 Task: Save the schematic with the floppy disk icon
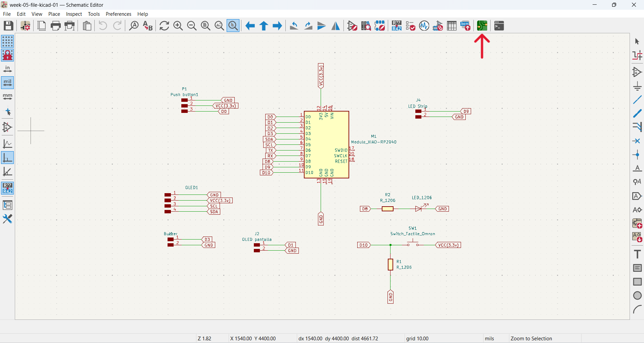point(8,26)
